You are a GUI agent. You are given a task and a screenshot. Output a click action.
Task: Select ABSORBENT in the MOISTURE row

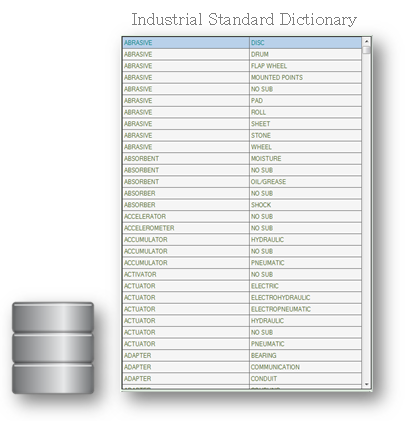(x=186, y=159)
